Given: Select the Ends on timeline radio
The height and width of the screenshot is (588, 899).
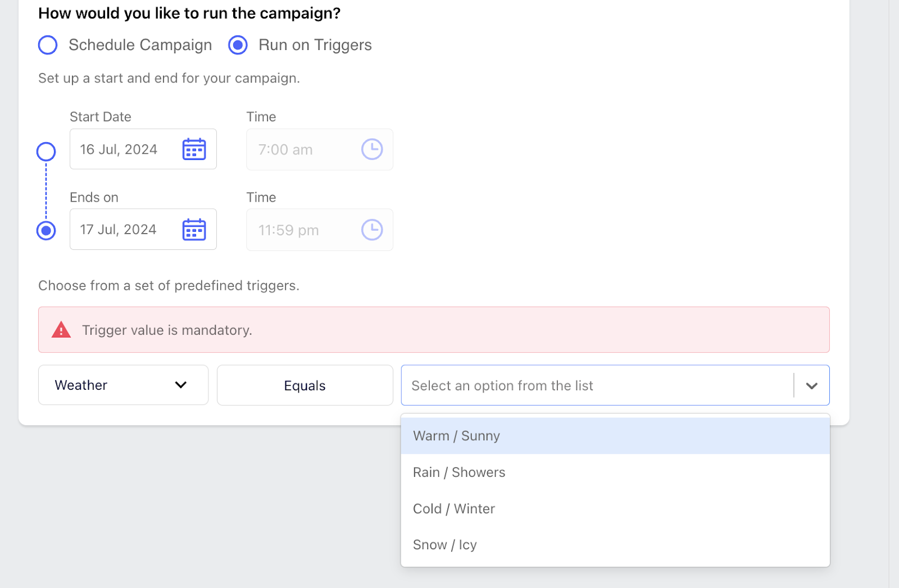Looking at the screenshot, I should (46, 230).
